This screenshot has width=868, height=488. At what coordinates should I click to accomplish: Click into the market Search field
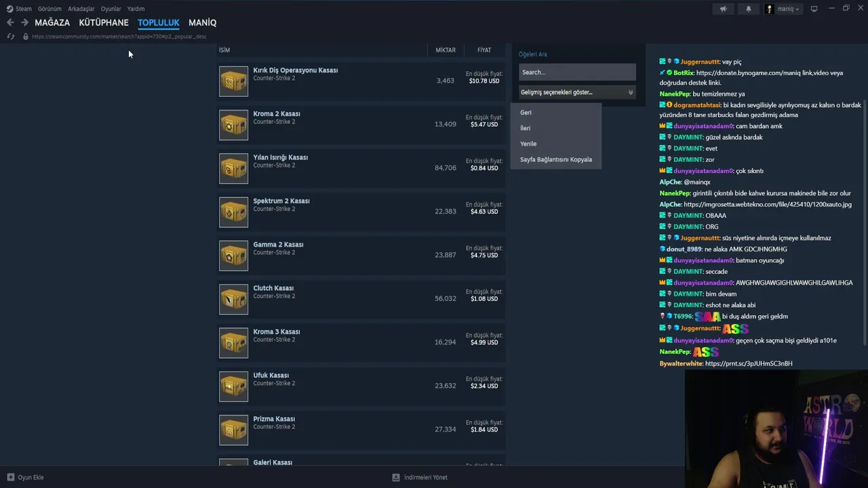click(577, 72)
